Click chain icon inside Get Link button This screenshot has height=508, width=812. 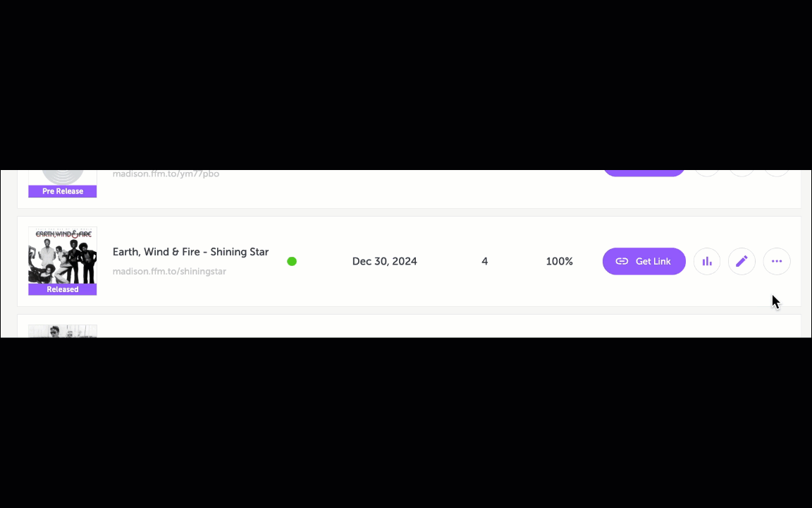pyautogui.click(x=622, y=261)
